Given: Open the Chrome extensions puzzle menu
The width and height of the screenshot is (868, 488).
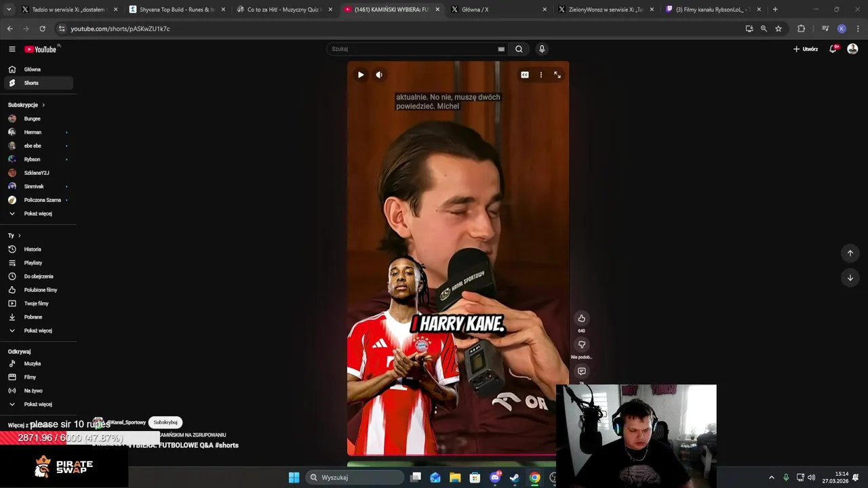Looking at the screenshot, I should (x=801, y=28).
